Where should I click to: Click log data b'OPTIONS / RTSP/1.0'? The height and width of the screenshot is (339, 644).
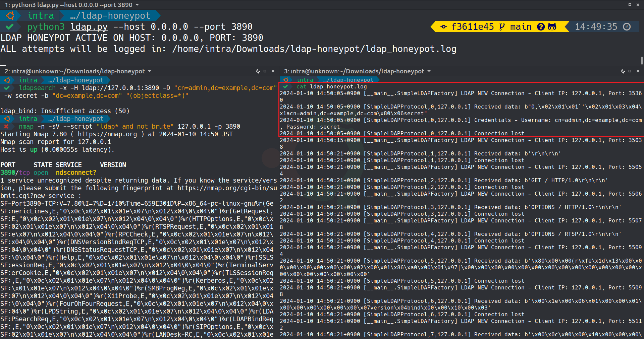[573, 234]
